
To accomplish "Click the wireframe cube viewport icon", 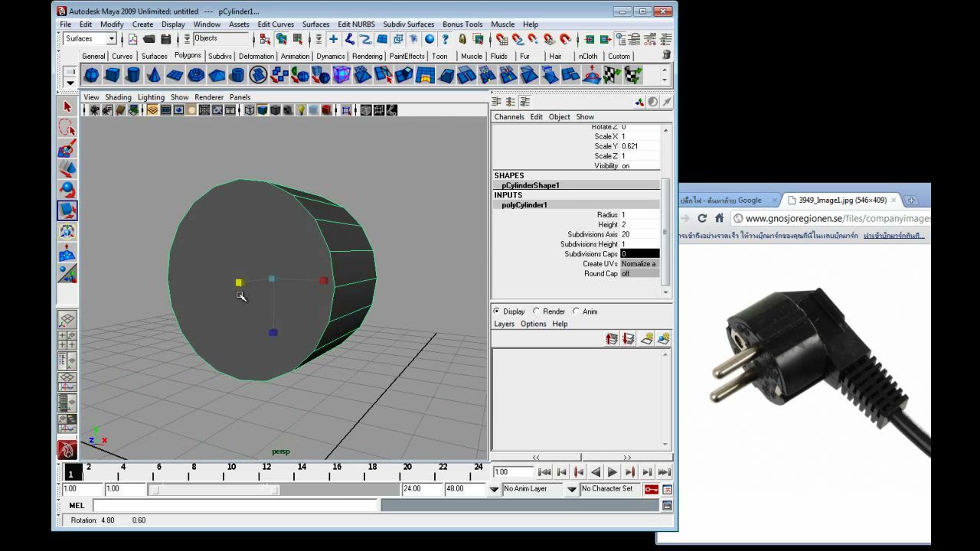I will 250,110.
